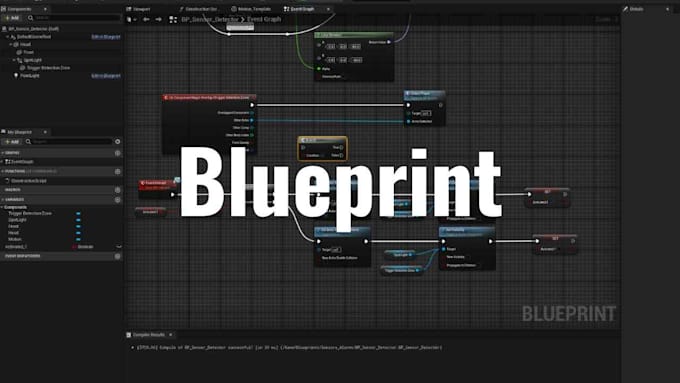The width and height of the screenshot is (680, 383).
Task: Click Other Actor pin on overlap node
Action: coord(252,120)
